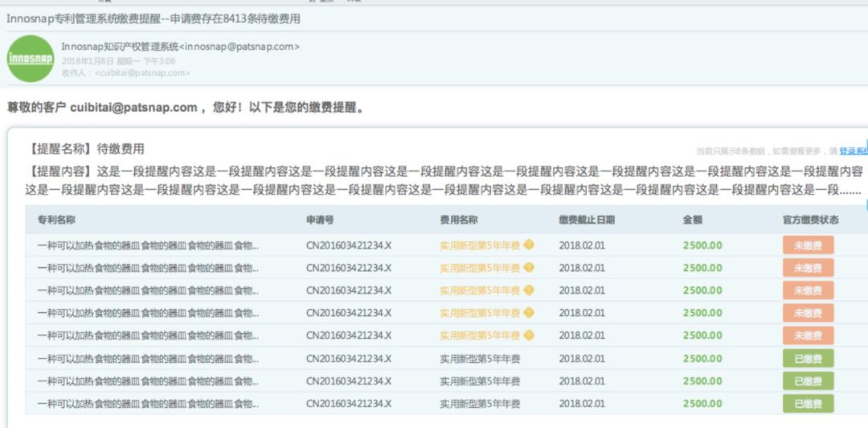868x428 pixels.
Task: Click the 2500.00 amount in the top row
Action: point(702,245)
